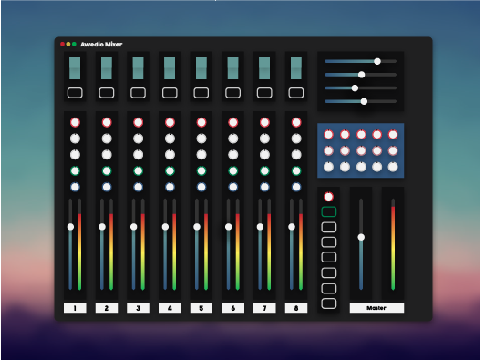Toggle the outlined button atop channel 8
Screen dimensions: 480x360
point(296,93)
